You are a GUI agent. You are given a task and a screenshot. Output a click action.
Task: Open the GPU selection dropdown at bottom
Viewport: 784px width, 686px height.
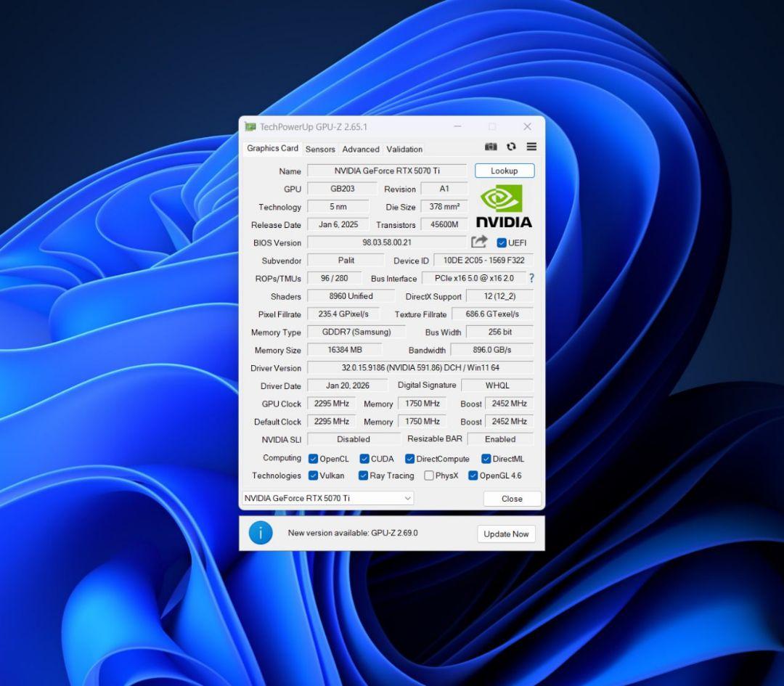pyautogui.click(x=328, y=498)
